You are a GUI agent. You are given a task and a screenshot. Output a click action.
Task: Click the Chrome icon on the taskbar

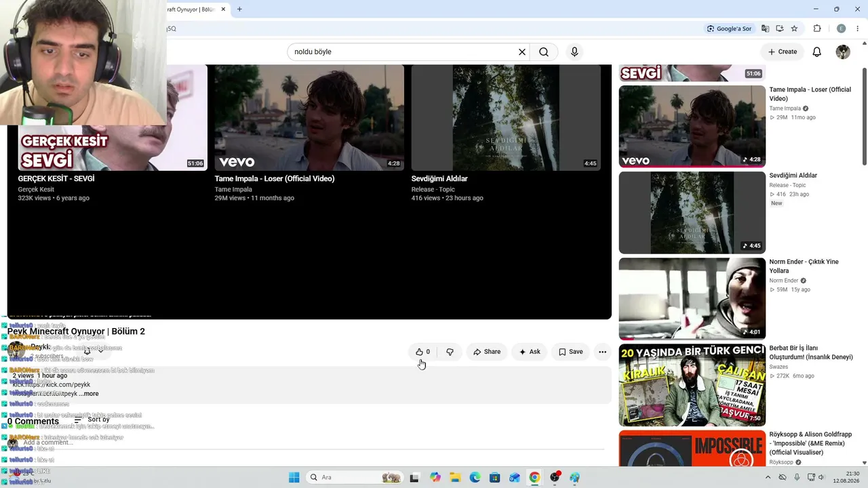pyautogui.click(x=535, y=477)
